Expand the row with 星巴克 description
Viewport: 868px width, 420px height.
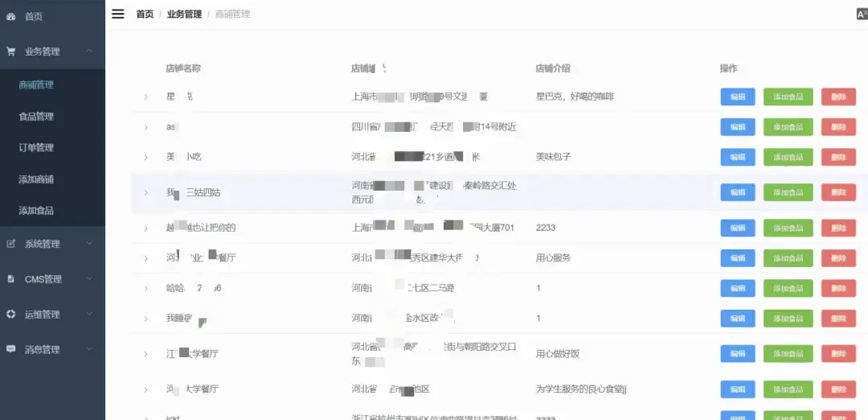click(146, 97)
